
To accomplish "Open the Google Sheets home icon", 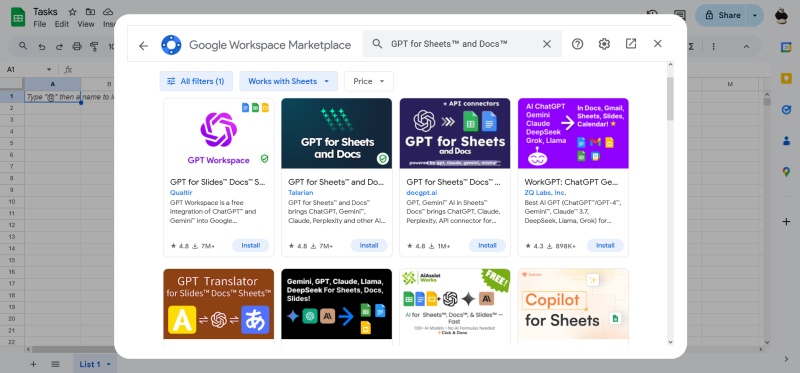I will 18,17.
